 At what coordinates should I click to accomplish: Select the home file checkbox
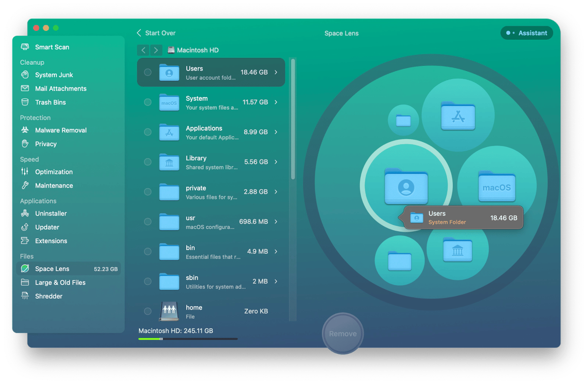pos(148,311)
